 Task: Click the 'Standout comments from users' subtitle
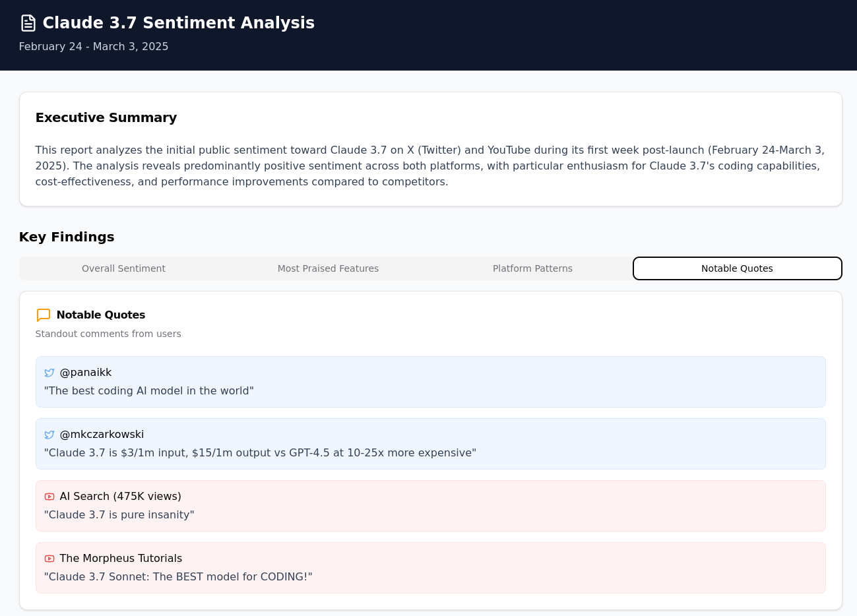[108, 334]
